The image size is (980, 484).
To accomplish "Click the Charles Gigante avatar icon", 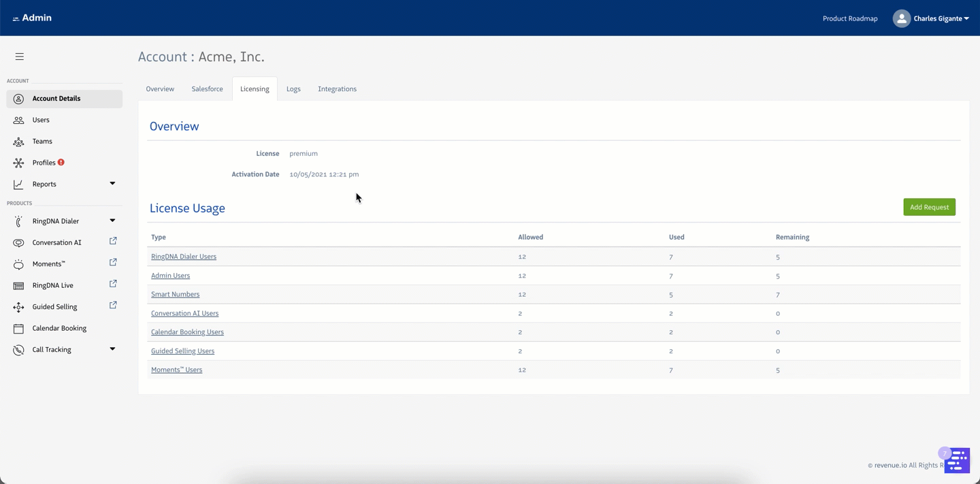I will pyautogui.click(x=901, y=18).
